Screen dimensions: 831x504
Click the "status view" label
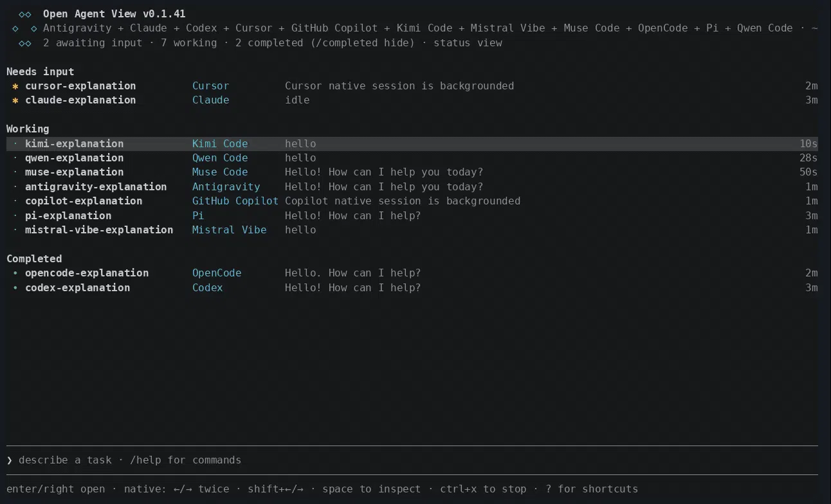(468, 43)
